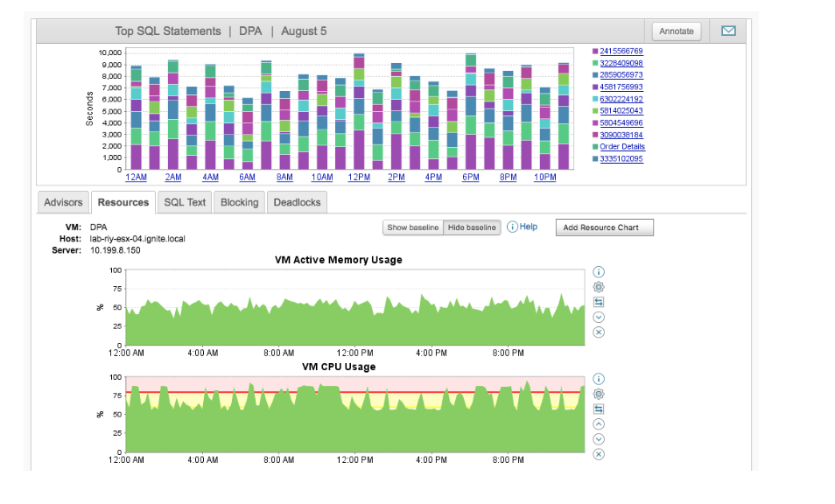Click the Seconds axis label
The height and width of the screenshot is (504, 835).
pyautogui.click(x=89, y=108)
